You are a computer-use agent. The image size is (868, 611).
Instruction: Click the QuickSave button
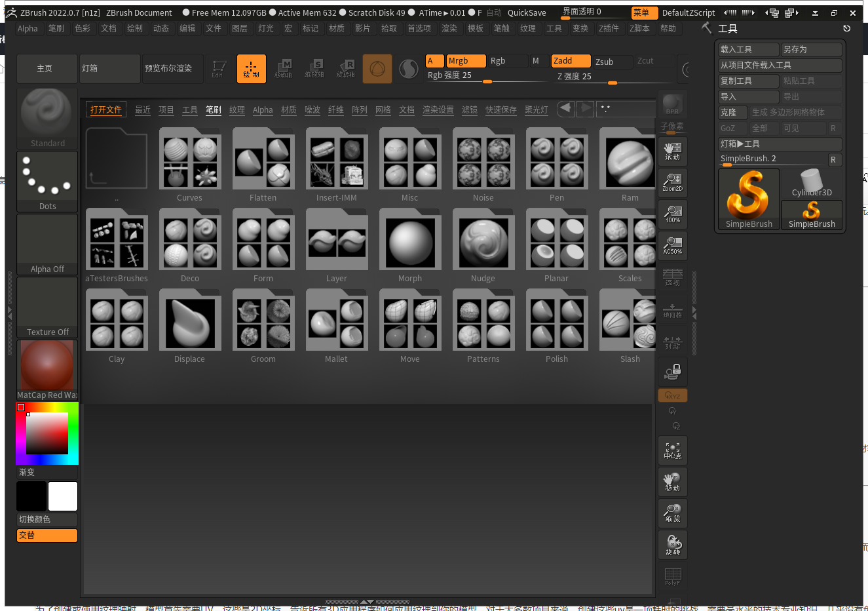coord(527,12)
